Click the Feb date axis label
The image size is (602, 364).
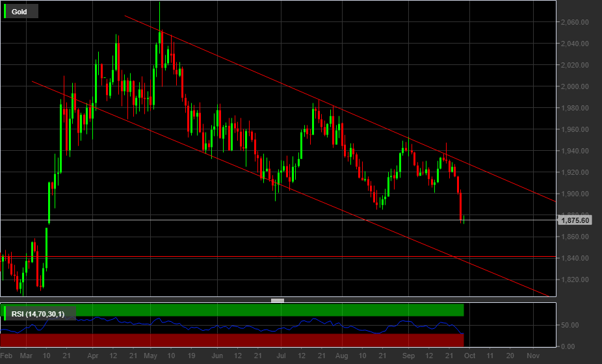click(6, 356)
